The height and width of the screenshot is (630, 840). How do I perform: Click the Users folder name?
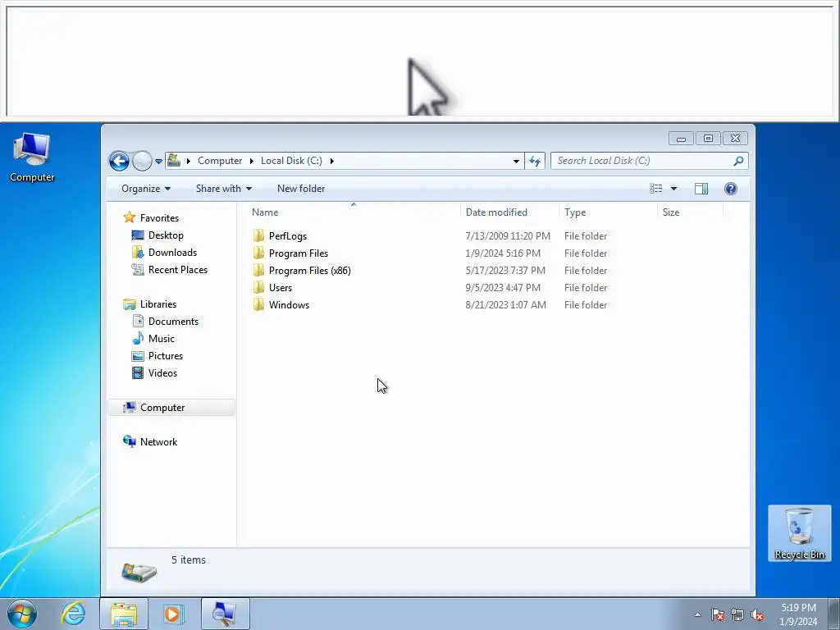(281, 288)
